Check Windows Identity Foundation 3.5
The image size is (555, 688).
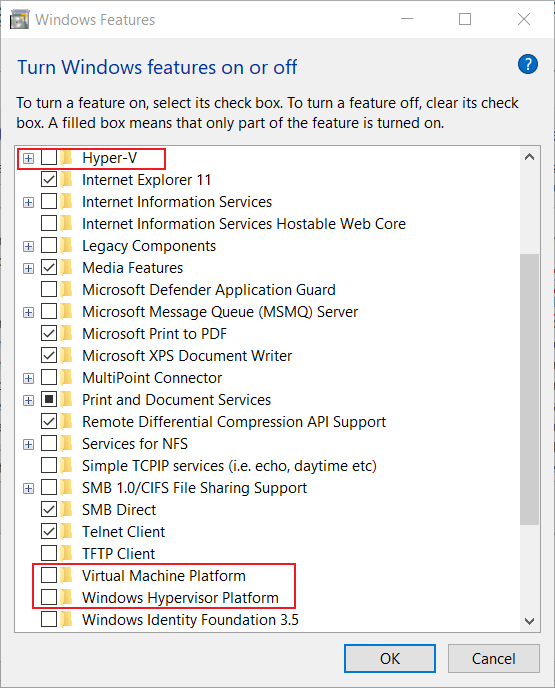pos(49,620)
